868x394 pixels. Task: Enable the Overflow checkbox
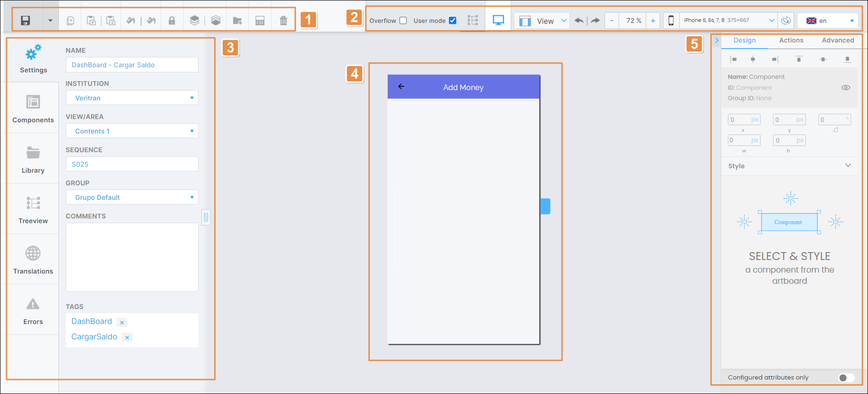(x=403, y=21)
